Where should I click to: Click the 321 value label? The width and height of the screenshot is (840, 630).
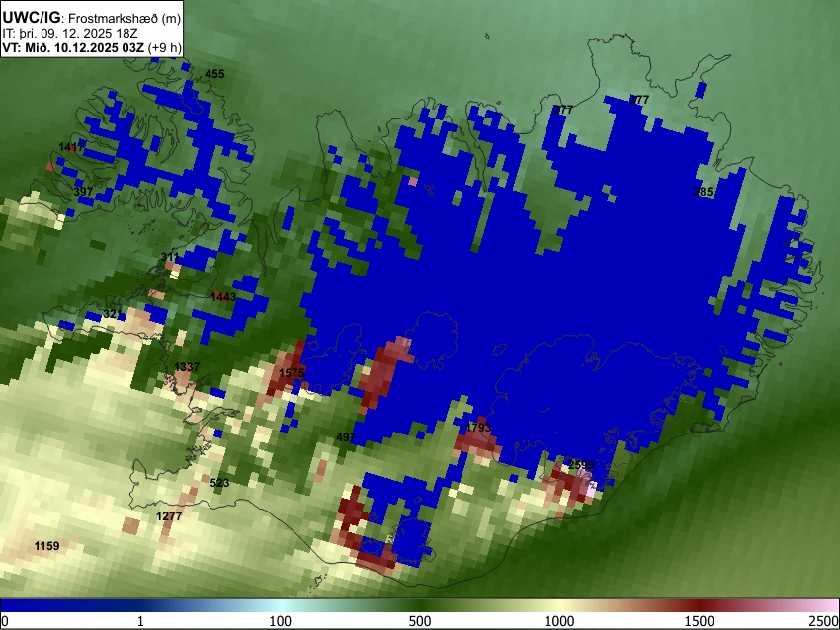pos(113,314)
